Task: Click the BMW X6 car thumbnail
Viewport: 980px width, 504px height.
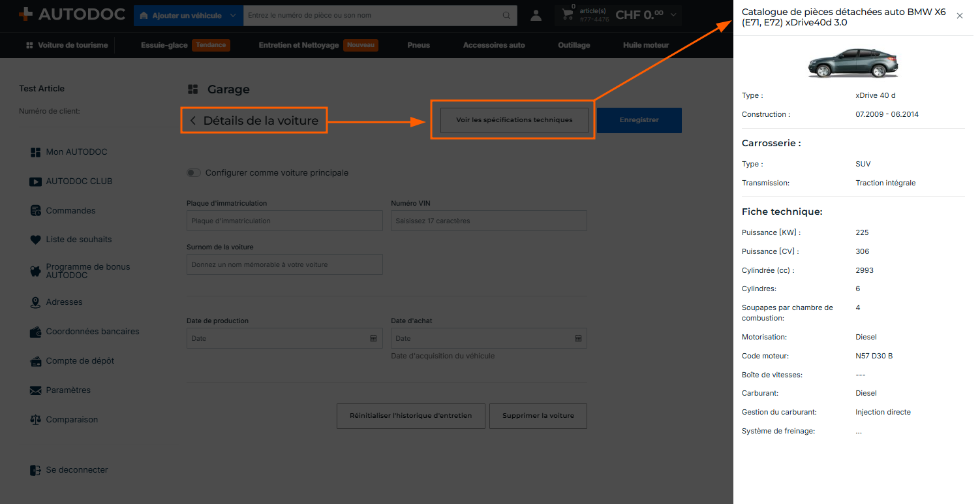Action: [x=853, y=63]
